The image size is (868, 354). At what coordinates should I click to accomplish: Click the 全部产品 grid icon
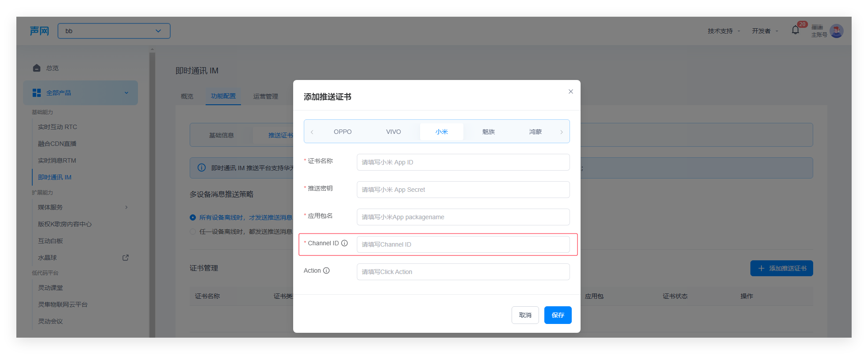(x=37, y=93)
